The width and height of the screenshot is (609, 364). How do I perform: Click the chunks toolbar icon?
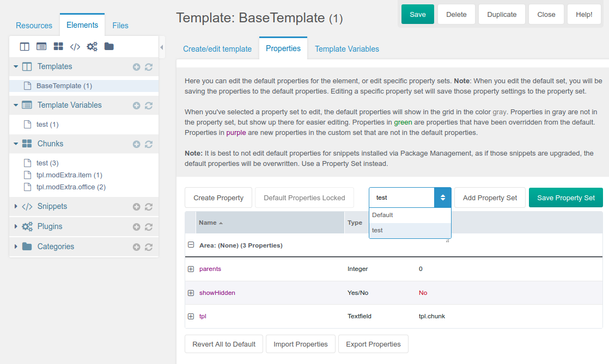pyautogui.click(x=58, y=47)
